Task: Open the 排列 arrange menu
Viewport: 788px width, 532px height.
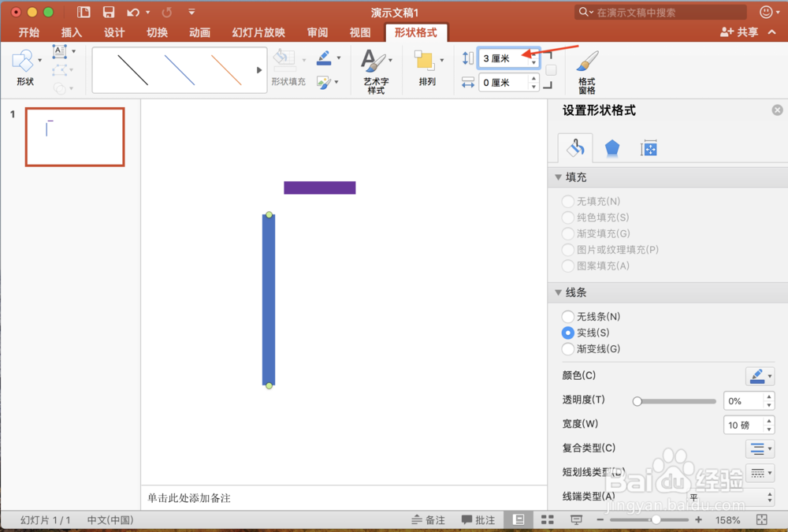Action: click(428, 69)
